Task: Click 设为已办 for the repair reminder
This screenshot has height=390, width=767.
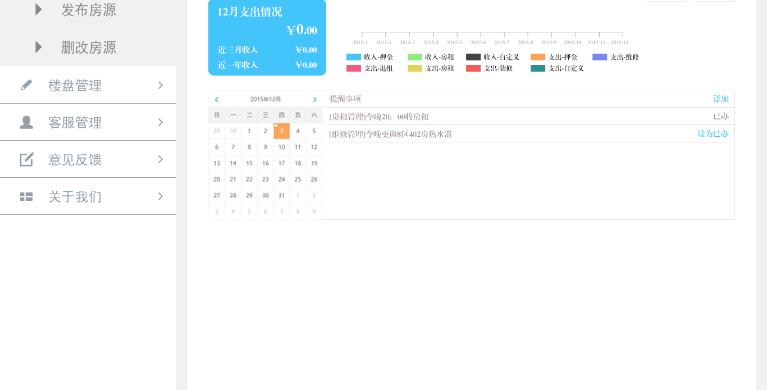Action: (713, 134)
